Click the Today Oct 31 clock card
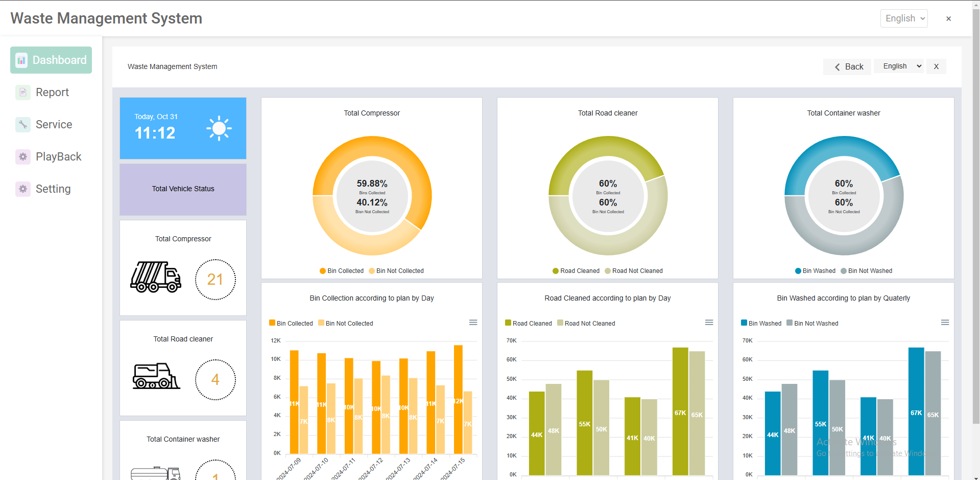This screenshot has height=480, width=980. [183, 128]
